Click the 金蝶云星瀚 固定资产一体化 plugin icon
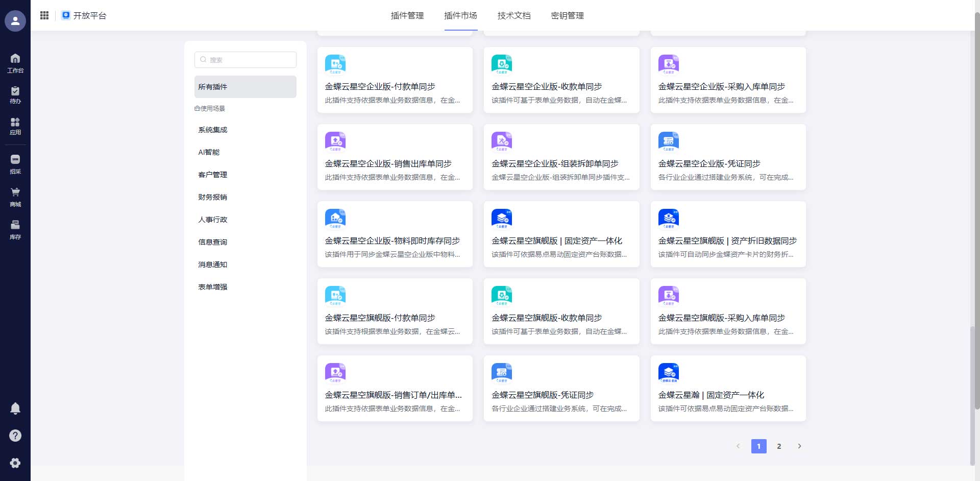 tap(669, 373)
